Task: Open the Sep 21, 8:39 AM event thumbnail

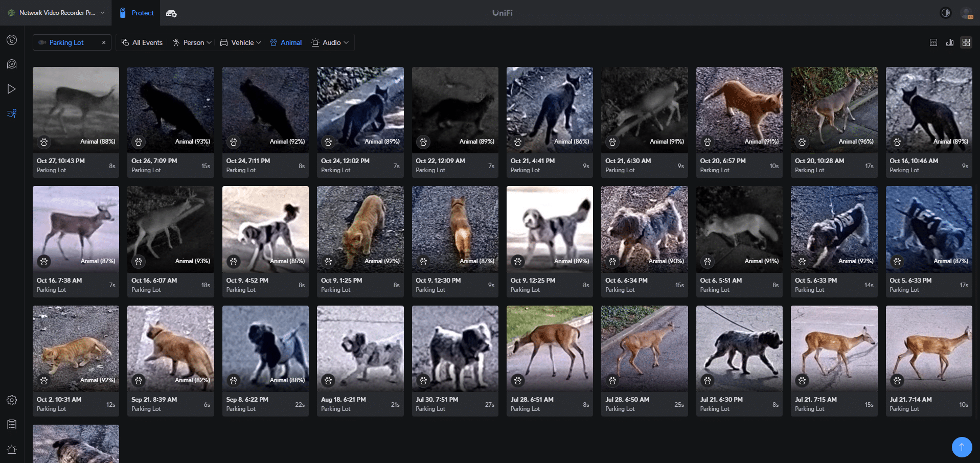Action: (171, 349)
